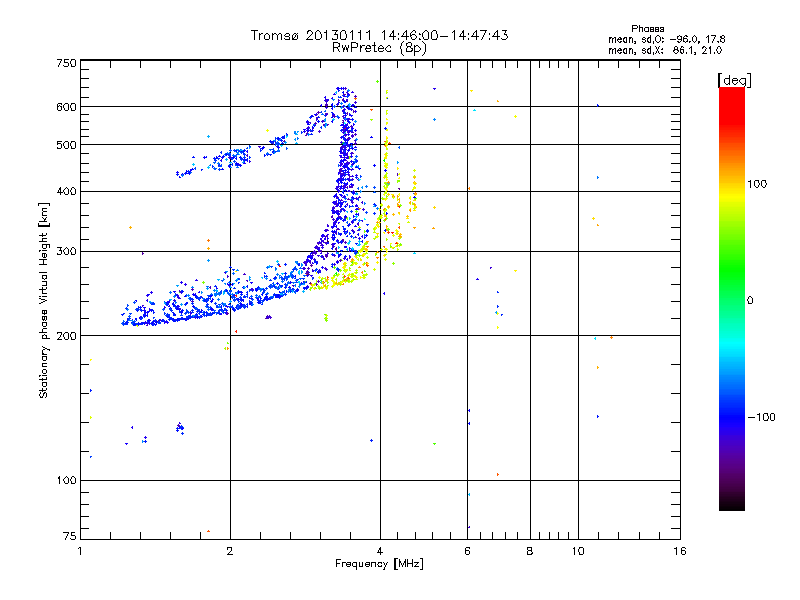Viewport: 800px width, 600px height.
Task: Click the y-axis tick label "600"
Action: 66,107
